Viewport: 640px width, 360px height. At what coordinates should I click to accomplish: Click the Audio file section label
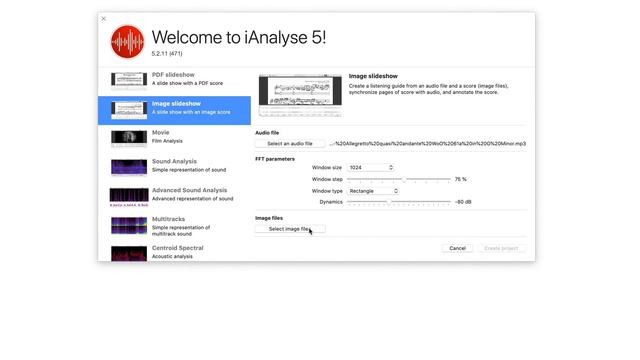pos(267,133)
